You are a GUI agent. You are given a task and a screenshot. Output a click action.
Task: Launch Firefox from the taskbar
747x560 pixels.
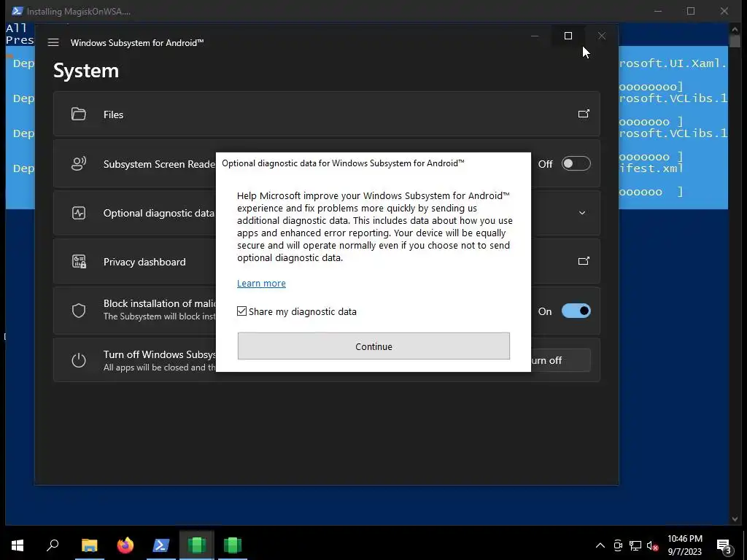[x=125, y=545]
